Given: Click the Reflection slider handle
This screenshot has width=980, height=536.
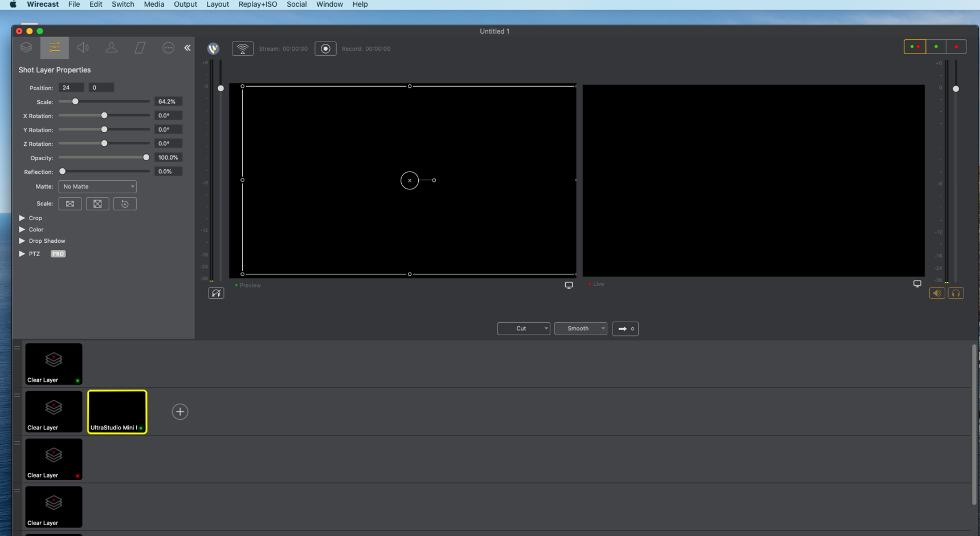Looking at the screenshot, I should click(63, 171).
